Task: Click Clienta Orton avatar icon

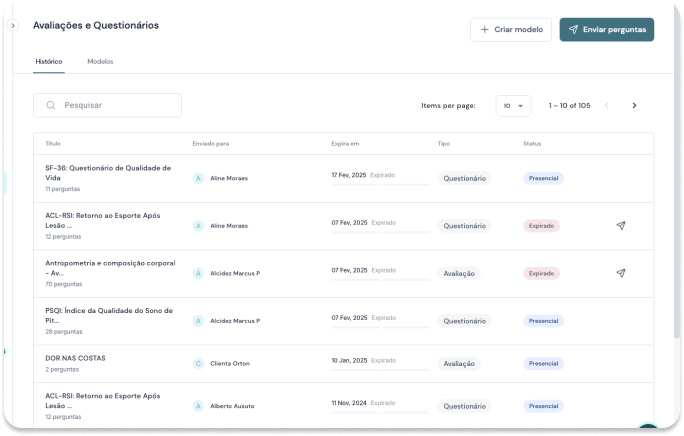Action: point(198,363)
